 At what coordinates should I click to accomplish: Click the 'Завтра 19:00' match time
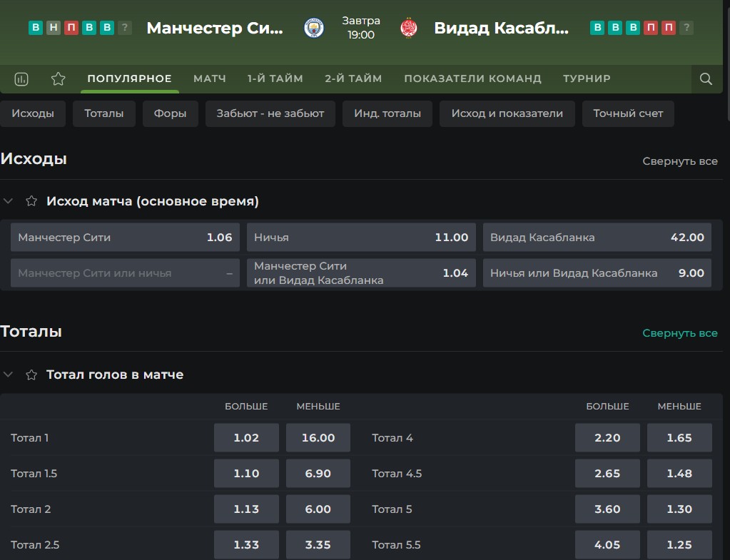pos(361,28)
